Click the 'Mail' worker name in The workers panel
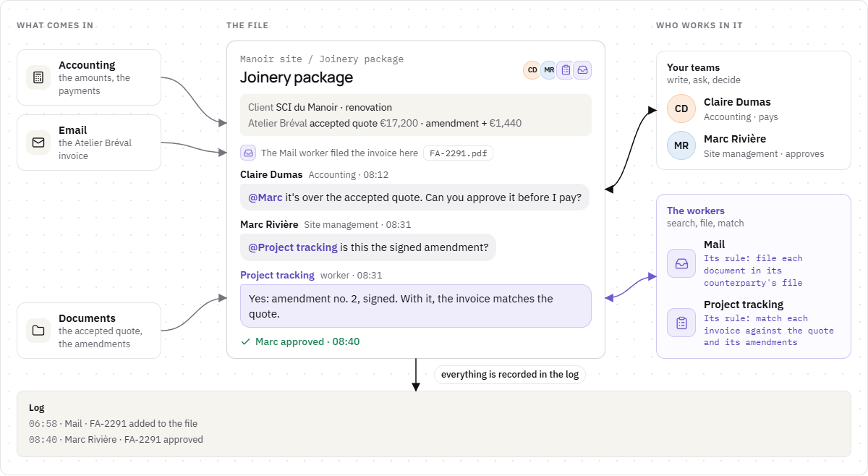Viewport: 868px width, 476px height. 714,245
